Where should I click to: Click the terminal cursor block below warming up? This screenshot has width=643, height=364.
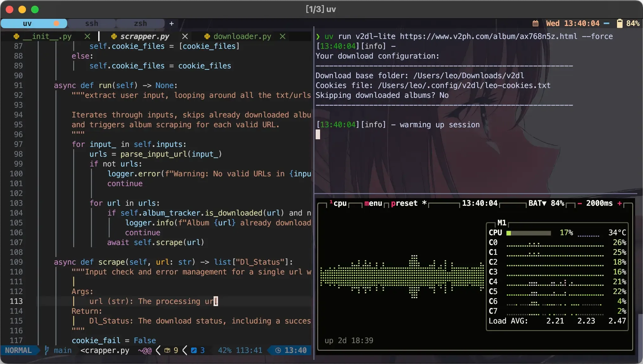pos(318,135)
